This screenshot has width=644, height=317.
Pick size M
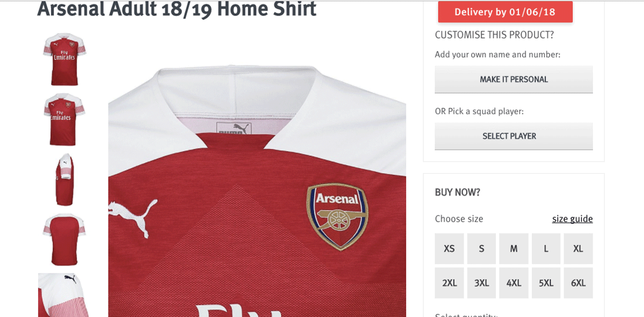click(514, 249)
